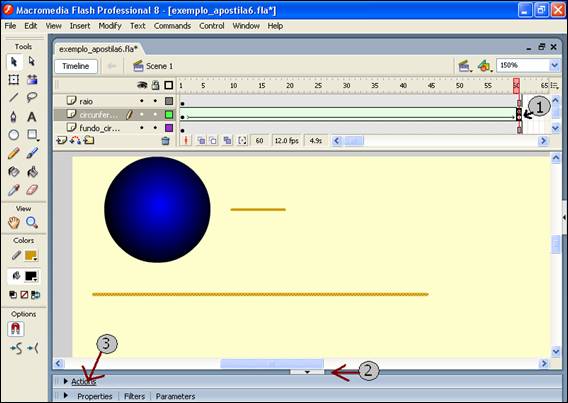Click Insert Layer icon below layers

coord(62,140)
